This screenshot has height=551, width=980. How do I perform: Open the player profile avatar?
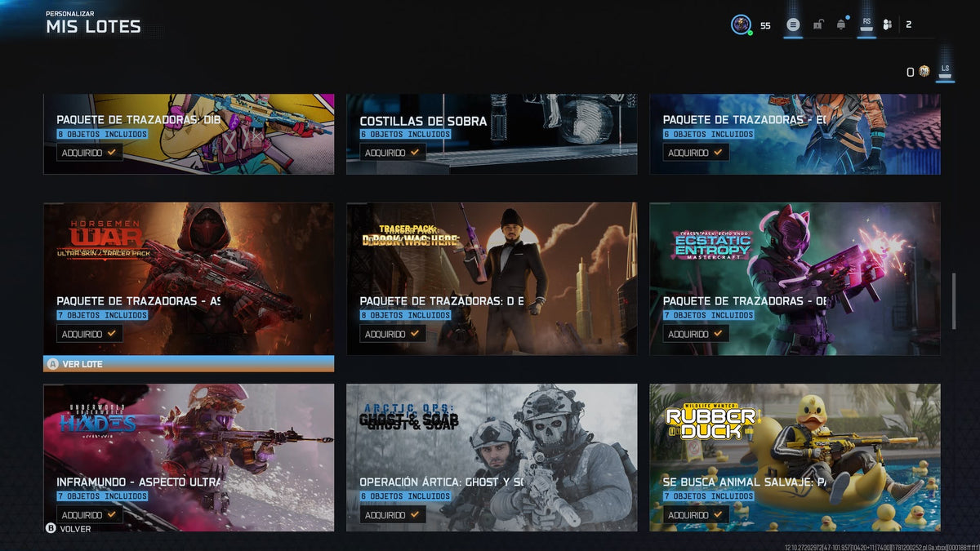point(741,24)
